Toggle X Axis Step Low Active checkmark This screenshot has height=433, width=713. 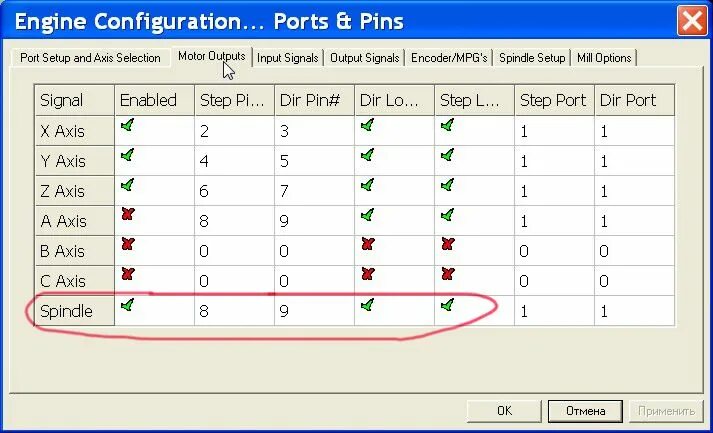point(447,125)
